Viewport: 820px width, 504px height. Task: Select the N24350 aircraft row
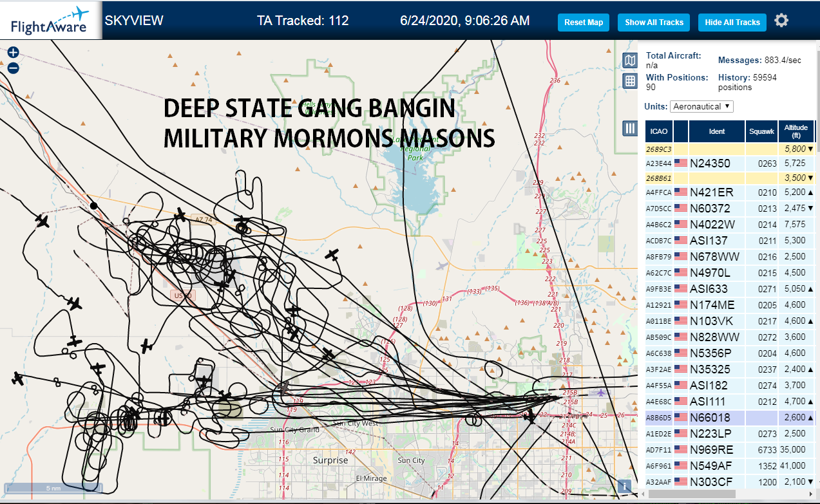pos(730,163)
